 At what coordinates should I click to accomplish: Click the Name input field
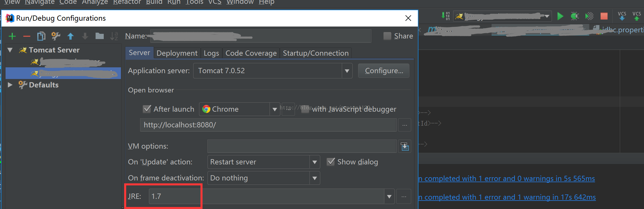click(x=261, y=36)
